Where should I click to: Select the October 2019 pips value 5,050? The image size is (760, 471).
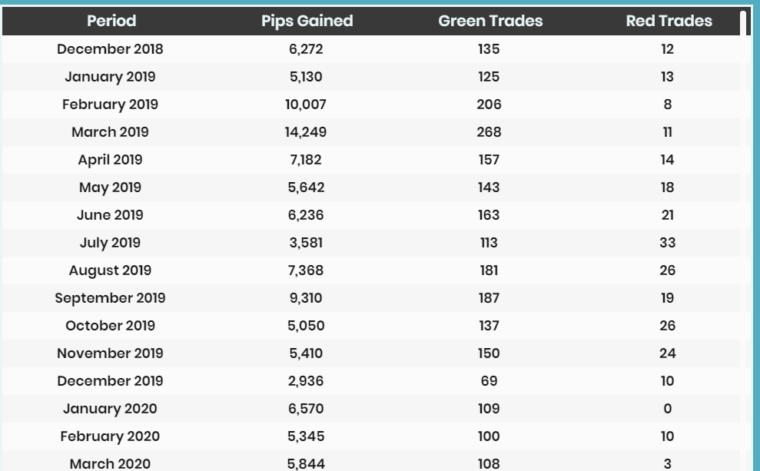click(x=306, y=326)
